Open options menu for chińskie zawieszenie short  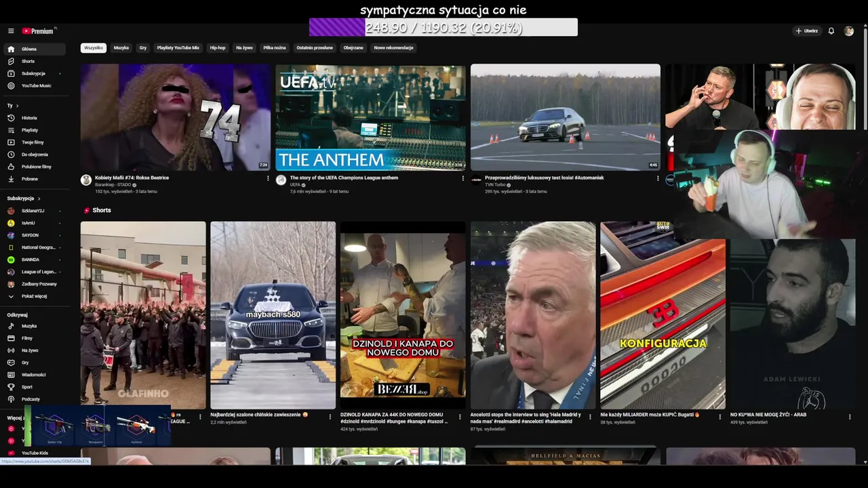330,417
